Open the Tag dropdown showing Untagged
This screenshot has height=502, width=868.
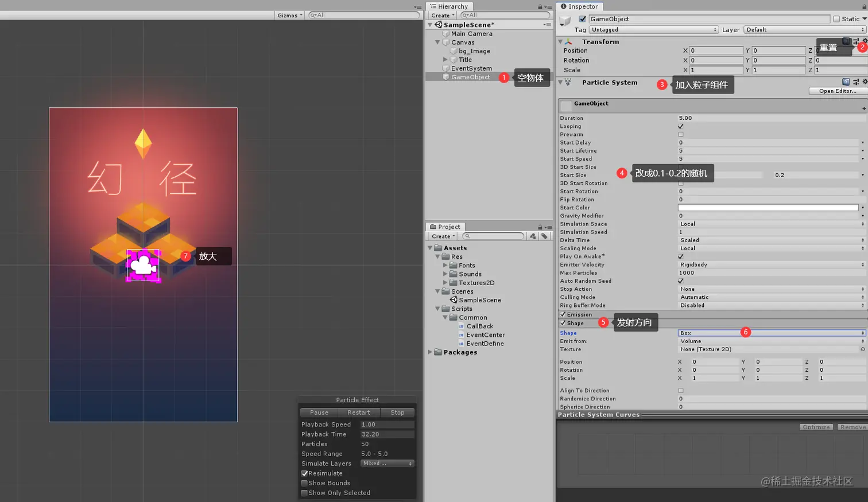click(654, 30)
